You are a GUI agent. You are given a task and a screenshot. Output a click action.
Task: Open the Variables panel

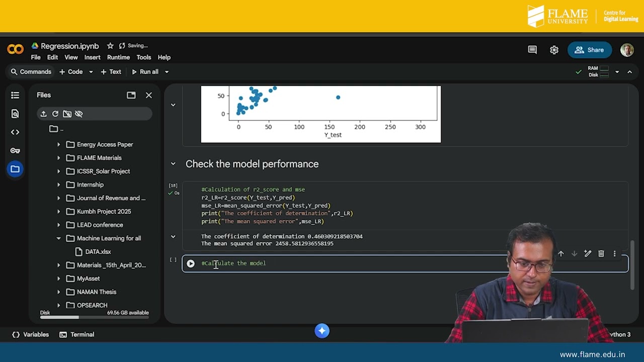click(x=31, y=335)
